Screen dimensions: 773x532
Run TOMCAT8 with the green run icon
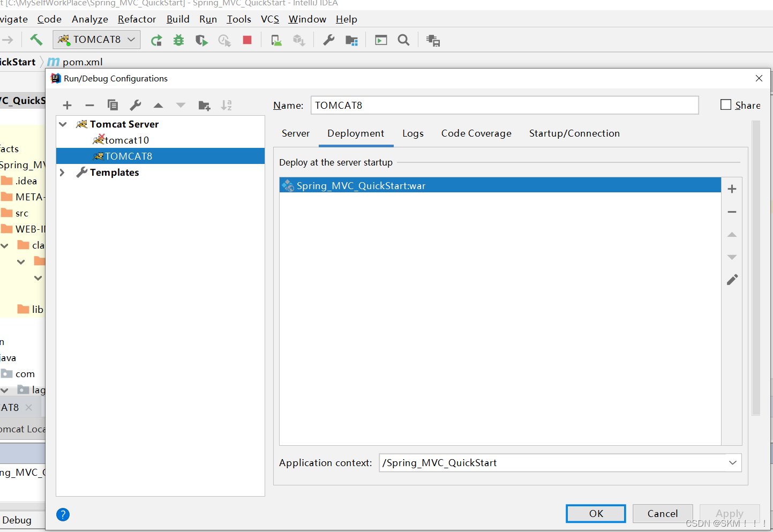[156, 40]
